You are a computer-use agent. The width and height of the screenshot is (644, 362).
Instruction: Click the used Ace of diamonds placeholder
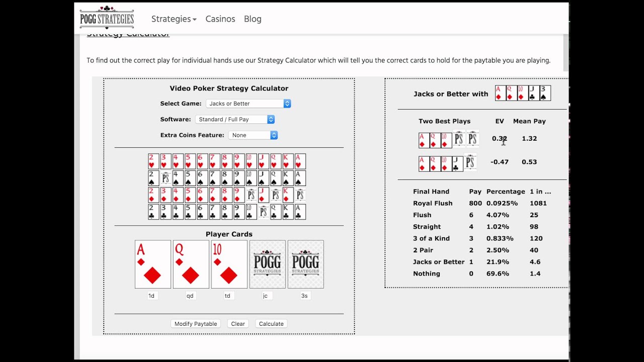tap(300, 195)
